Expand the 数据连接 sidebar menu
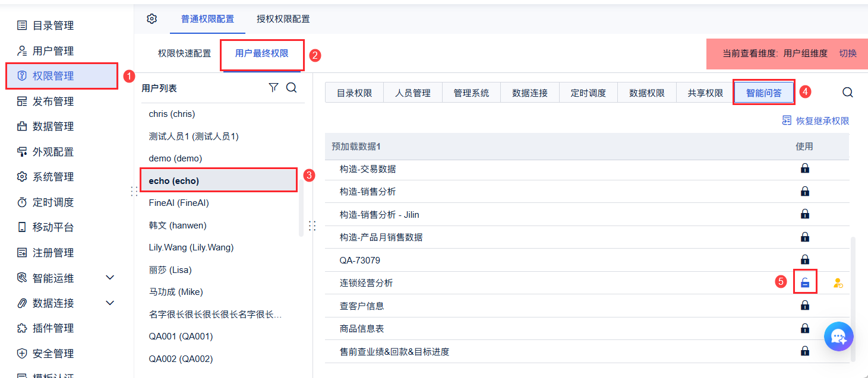Image resolution: width=868 pixels, height=378 pixels. coord(110,303)
